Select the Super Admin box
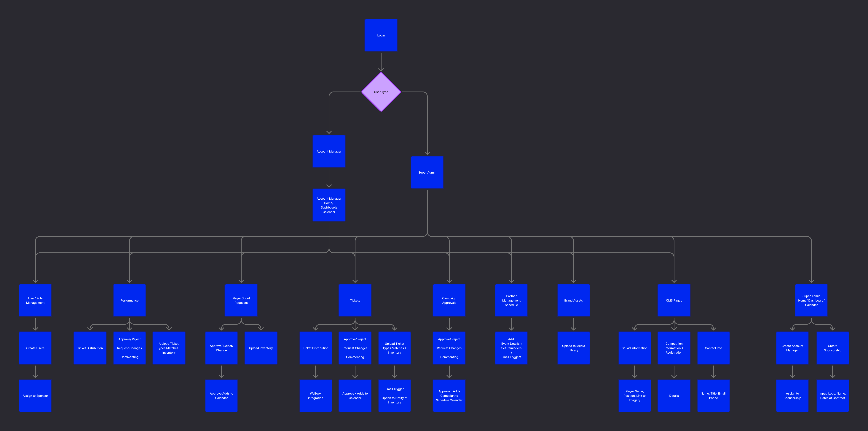 (x=427, y=172)
